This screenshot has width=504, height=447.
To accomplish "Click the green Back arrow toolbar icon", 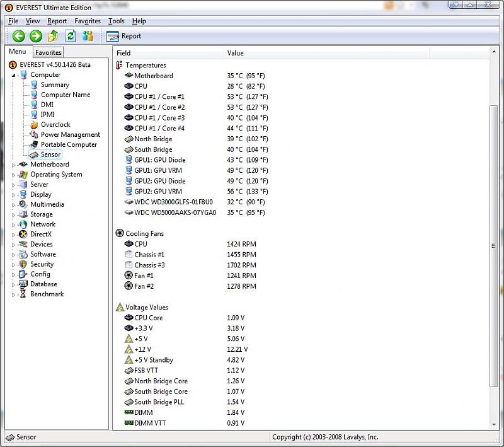I will [18, 36].
